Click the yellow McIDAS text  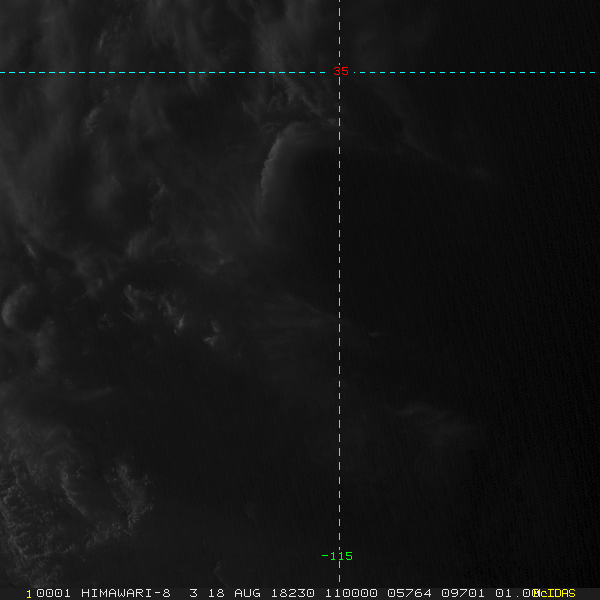click(554, 593)
